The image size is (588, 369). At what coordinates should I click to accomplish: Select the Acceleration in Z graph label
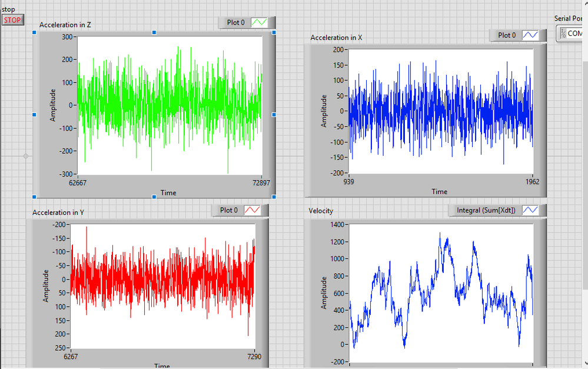(x=65, y=25)
